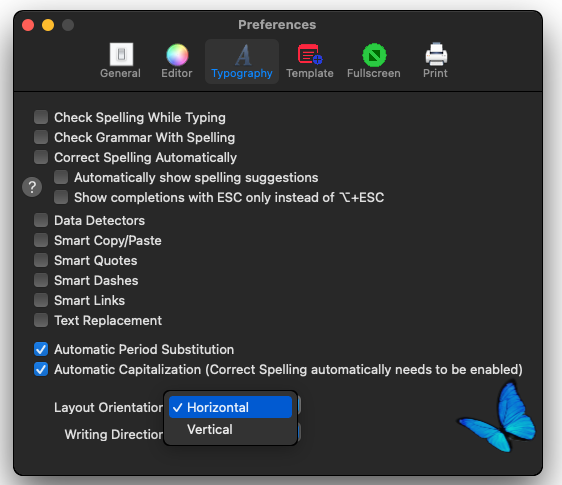The image size is (562, 485).
Task: Select the Typography toolbar icon
Action: point(242,55)
